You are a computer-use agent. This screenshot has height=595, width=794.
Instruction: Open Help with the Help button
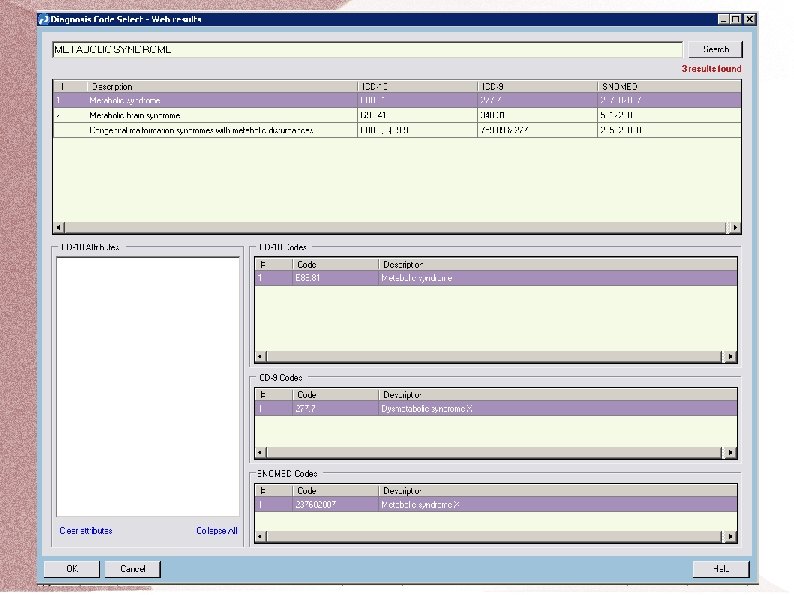point(721,569)
